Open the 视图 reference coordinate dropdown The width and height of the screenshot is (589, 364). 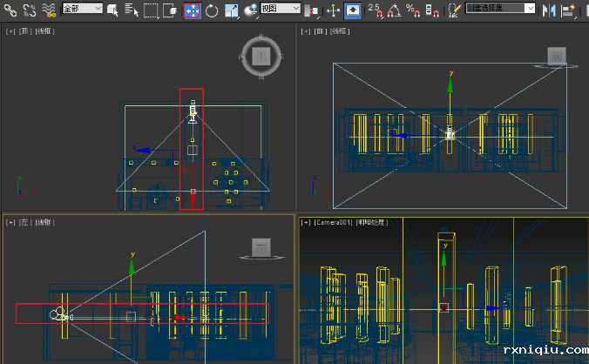[281, 8]
